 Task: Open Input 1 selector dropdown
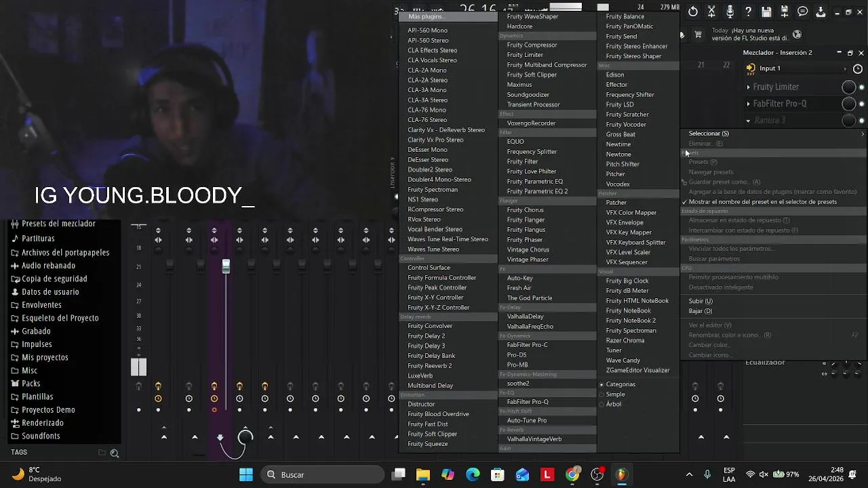800,68
